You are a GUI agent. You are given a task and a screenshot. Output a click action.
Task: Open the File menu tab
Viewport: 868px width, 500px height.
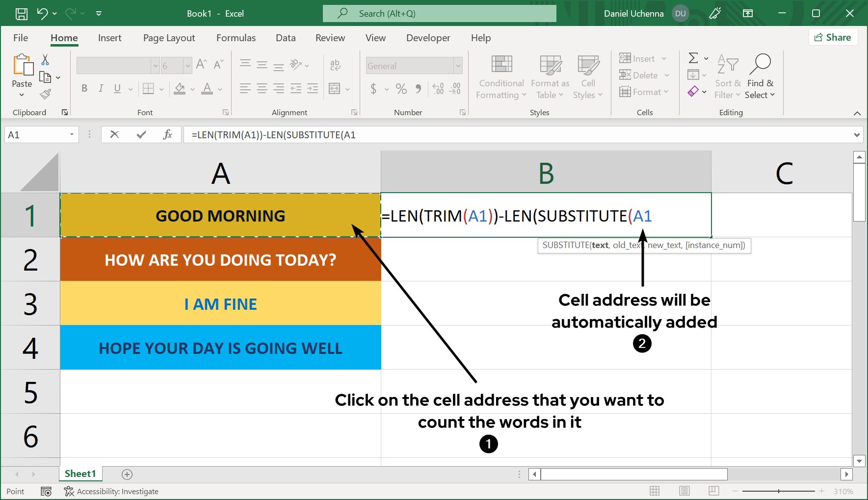[x=21, y=38]
